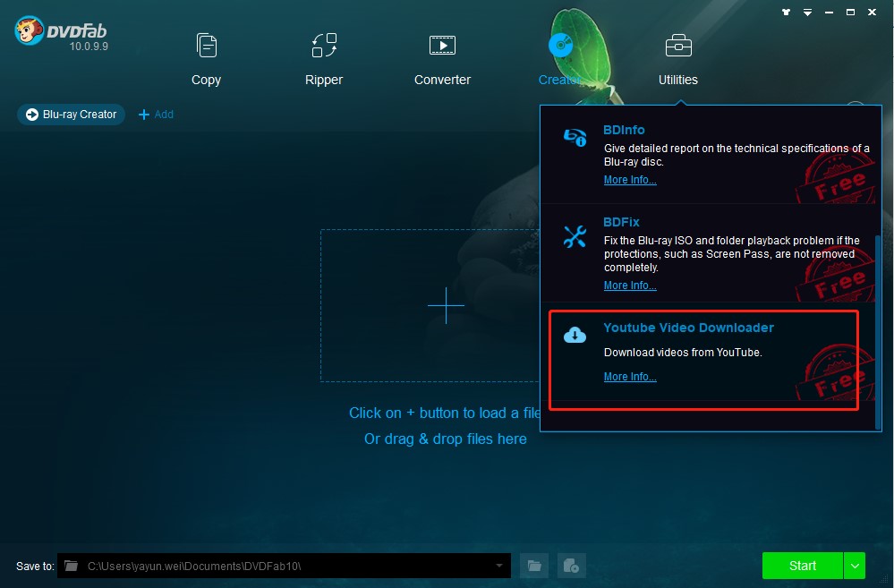Click version number 10.0.9.9
Image resolution: width=894 pixels, height=588 pixels.
click(89, 47)
